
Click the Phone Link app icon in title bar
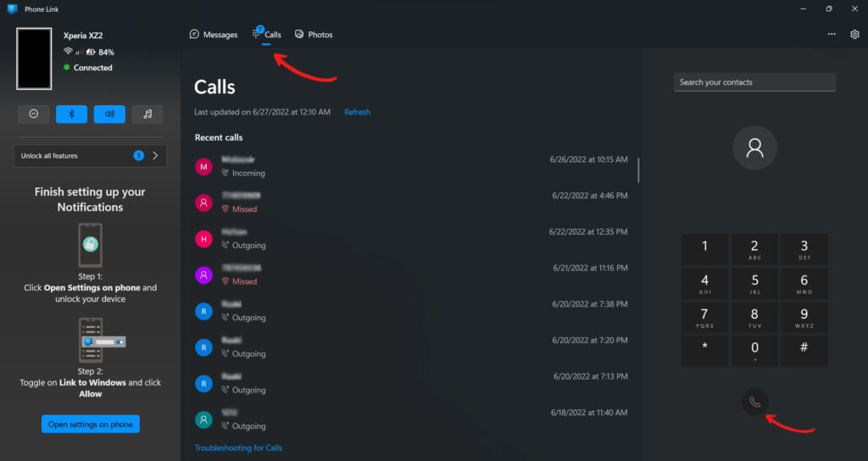(x=12, y=8)
